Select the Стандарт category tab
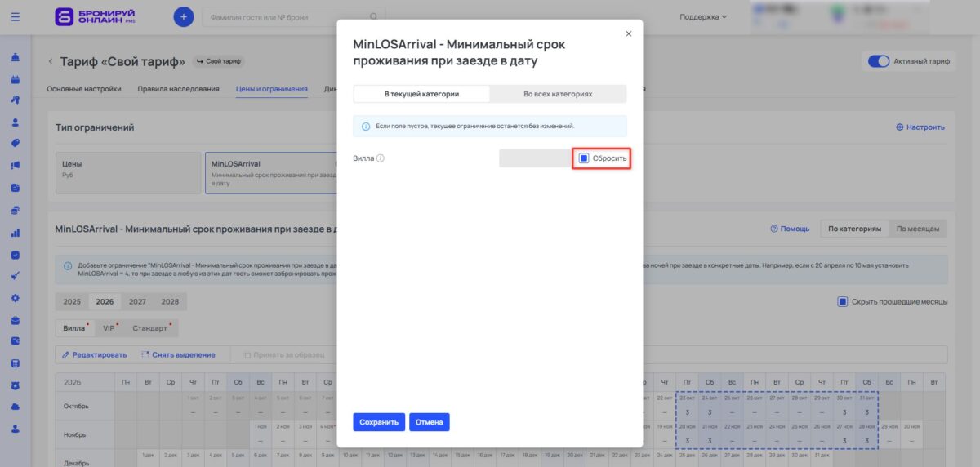The image size is (980, 467). [150, 328]
